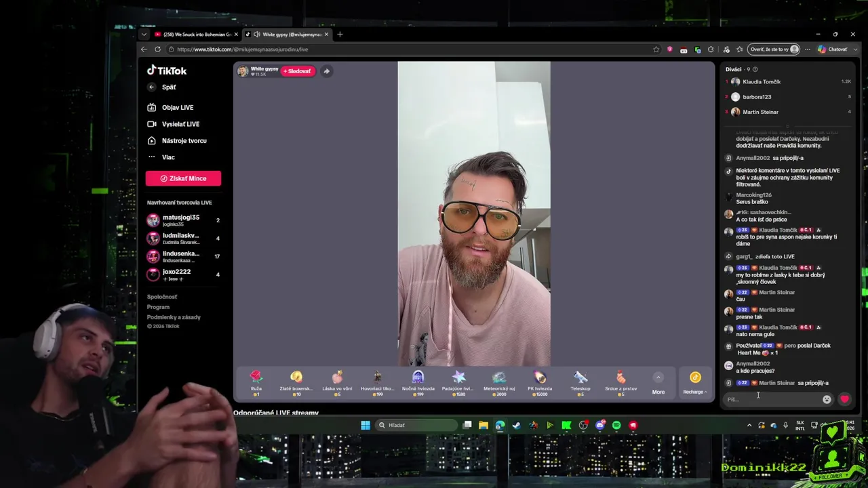Open suggested creator matusjogi35

[x=183, y=220]
